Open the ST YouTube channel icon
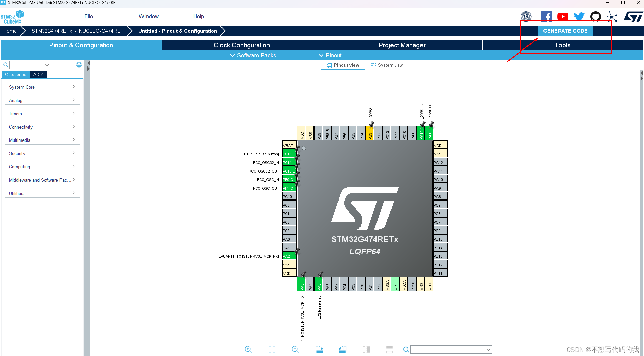 [563, 17]
